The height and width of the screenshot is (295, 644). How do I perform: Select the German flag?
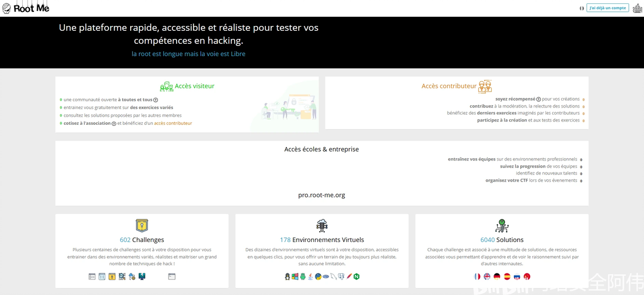[x=497, y=277]
